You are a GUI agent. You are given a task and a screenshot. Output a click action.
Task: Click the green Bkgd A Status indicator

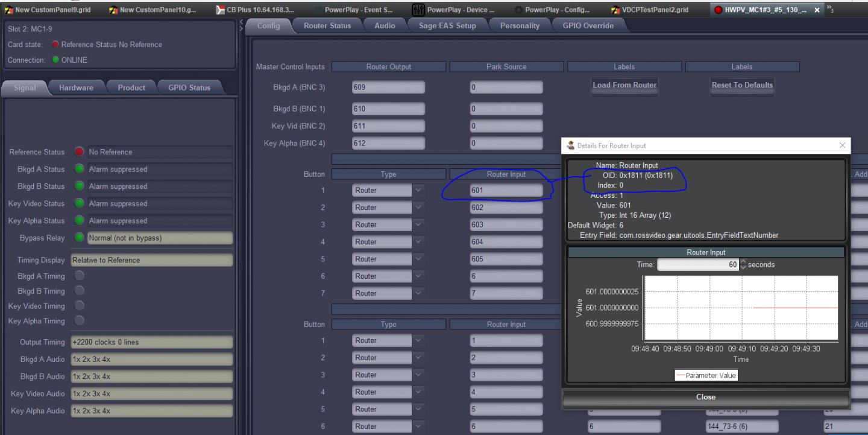coord(79,169)
